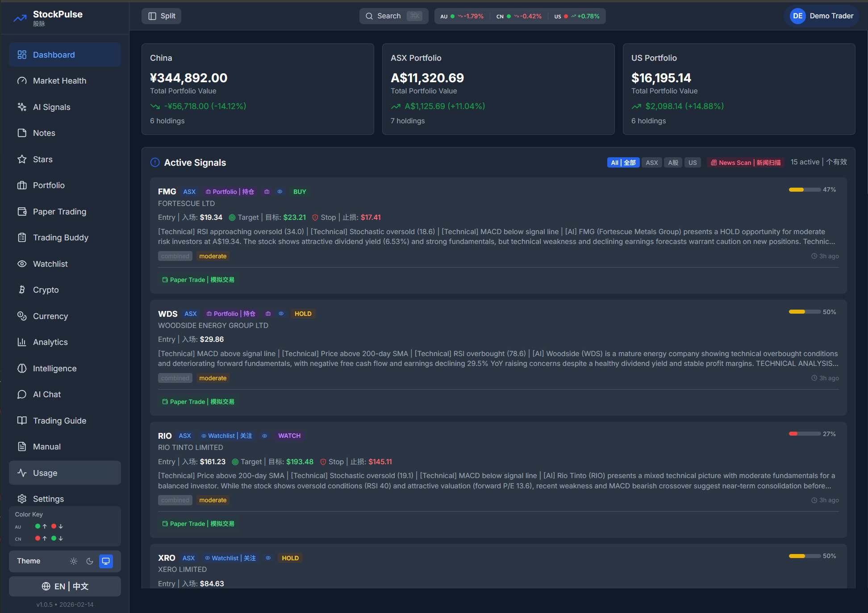868x613 pixels.
Task: Enable Split view from the top toolbar
Action: point(161,16)
